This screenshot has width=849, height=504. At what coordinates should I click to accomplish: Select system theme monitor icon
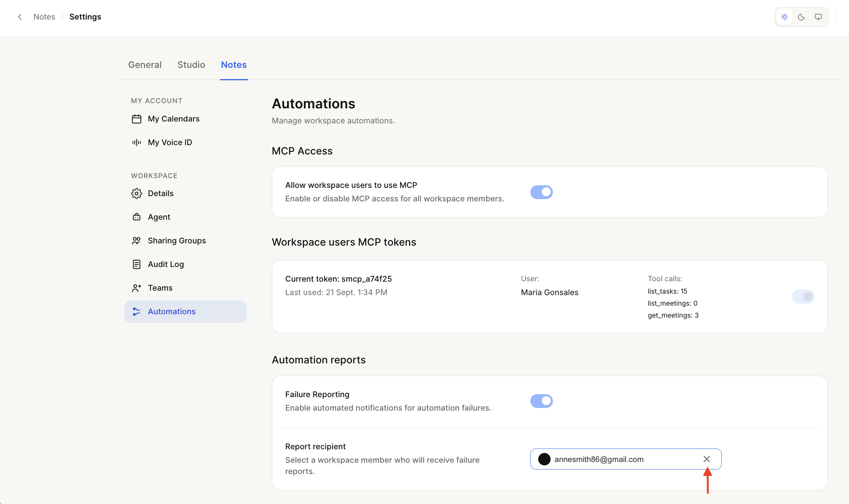coord(818,17)
